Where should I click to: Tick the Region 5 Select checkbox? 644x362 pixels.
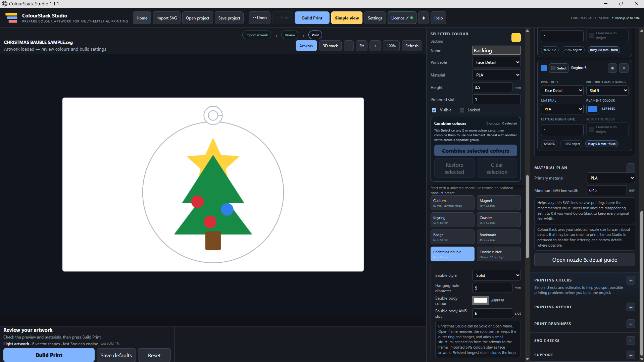[x=553, y=68]
